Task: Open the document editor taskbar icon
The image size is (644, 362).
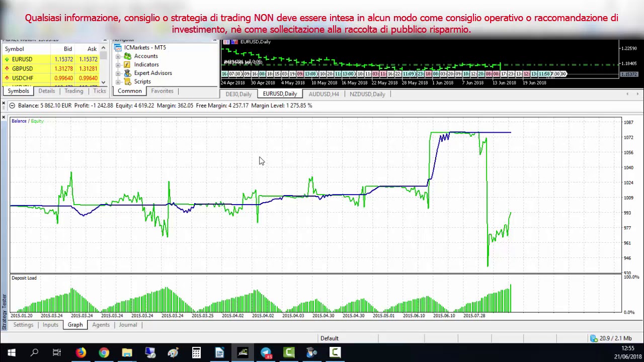Action: 219,353
